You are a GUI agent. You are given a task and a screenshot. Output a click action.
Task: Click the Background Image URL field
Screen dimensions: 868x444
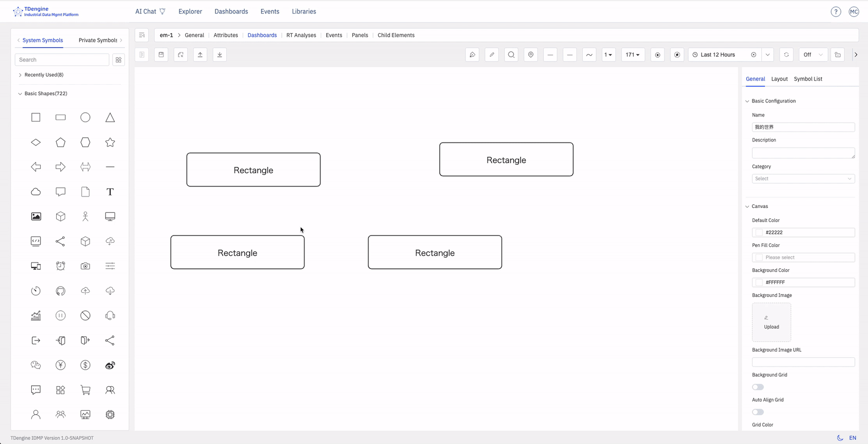803,362
